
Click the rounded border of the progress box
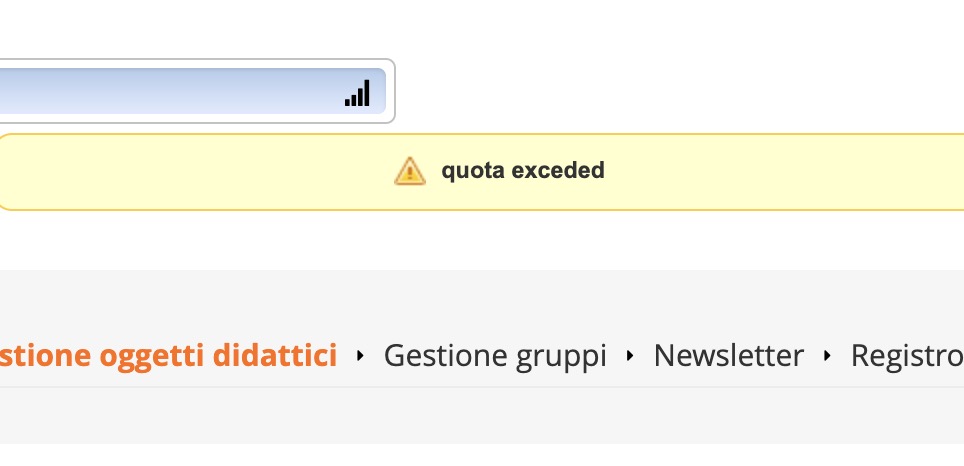click(x=394, y=91)
